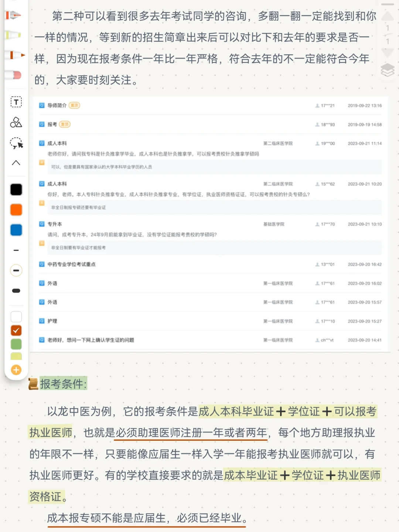Go to previous page arrow
Screen dimensions: 399x532
click(388, 16)
